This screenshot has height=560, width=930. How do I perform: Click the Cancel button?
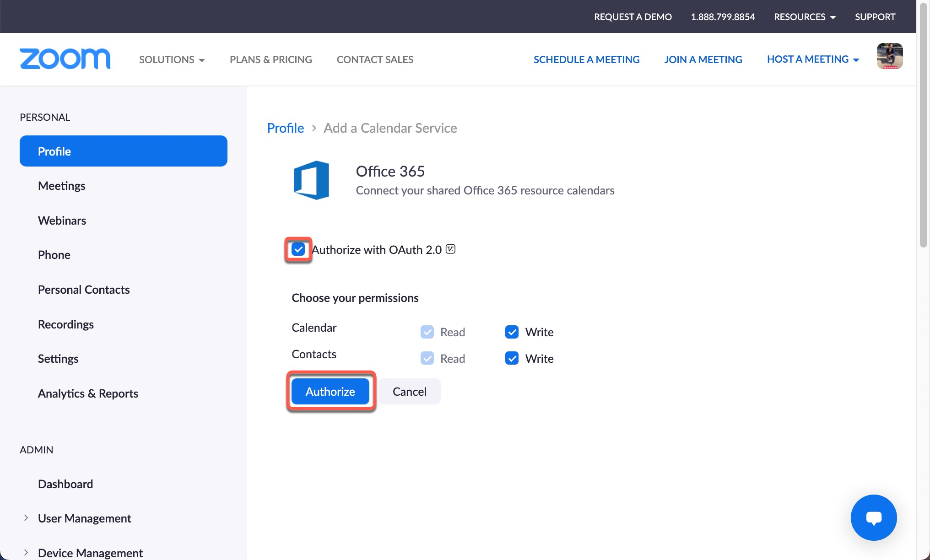click(410, 391)
